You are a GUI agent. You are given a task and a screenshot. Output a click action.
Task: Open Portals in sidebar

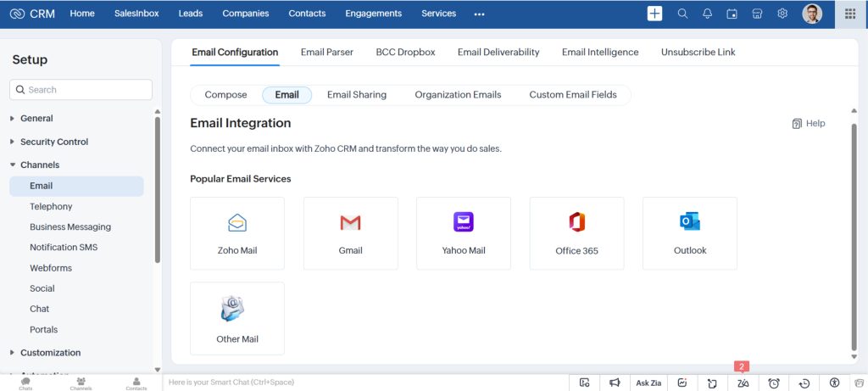click(44, 330)
